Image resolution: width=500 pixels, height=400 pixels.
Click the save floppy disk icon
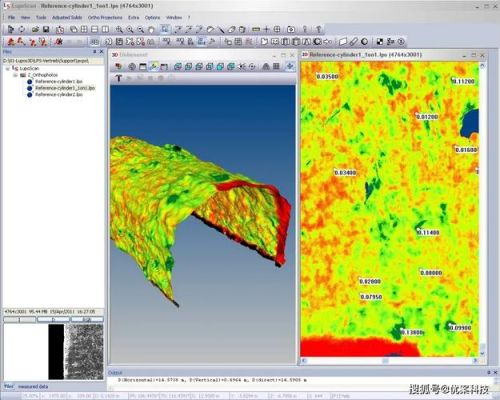[x=46, y=29]
